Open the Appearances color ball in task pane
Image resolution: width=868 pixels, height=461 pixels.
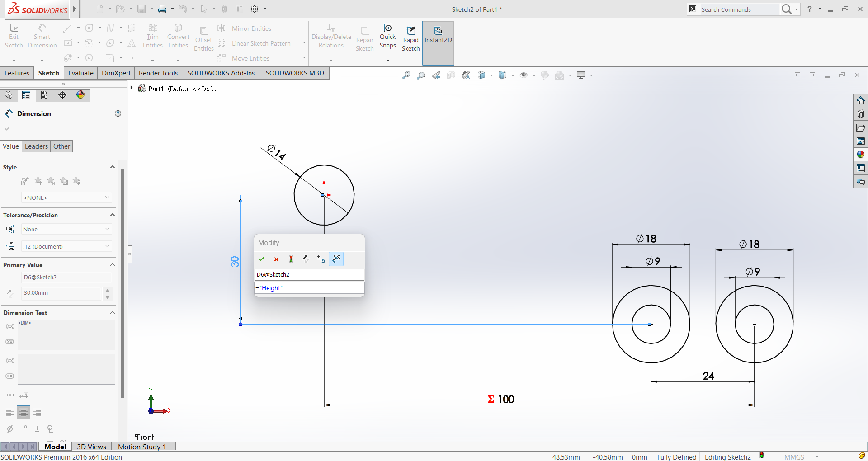(x=860, y=155)
